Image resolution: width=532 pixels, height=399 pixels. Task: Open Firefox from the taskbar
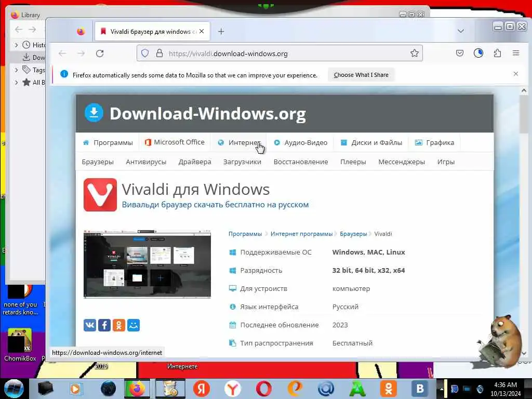[x=137, y=389]
